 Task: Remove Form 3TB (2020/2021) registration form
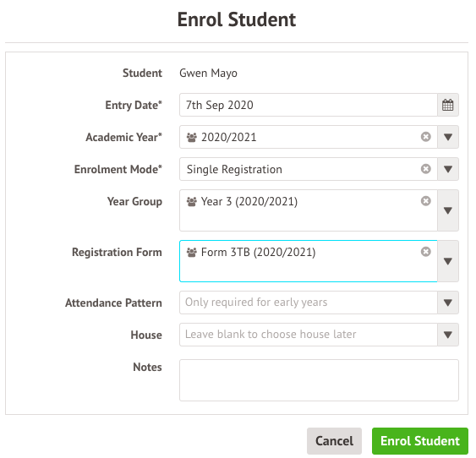coord(425,252)
